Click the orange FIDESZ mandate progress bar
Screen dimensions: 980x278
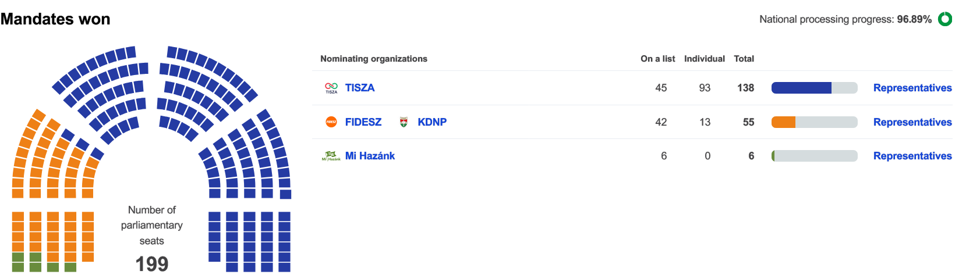784,122
